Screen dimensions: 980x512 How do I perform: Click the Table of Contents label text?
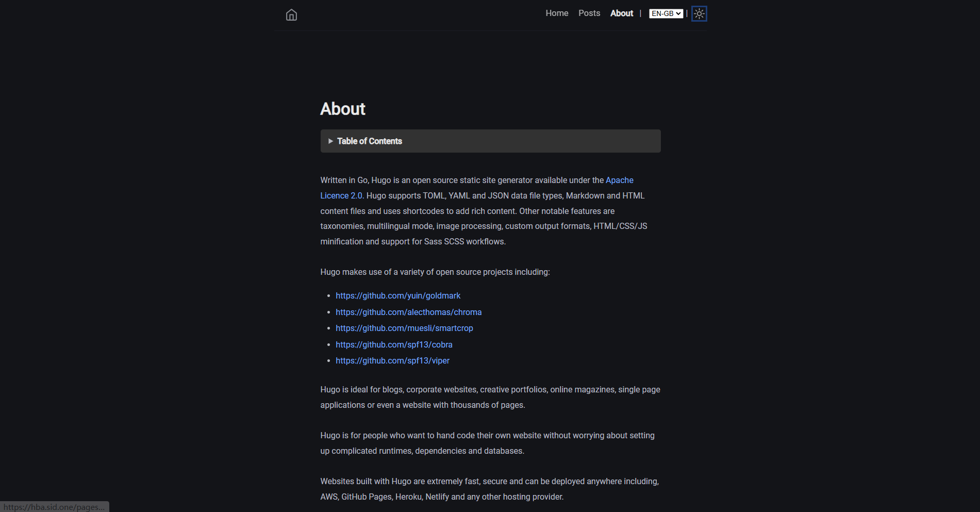point(370,141)
